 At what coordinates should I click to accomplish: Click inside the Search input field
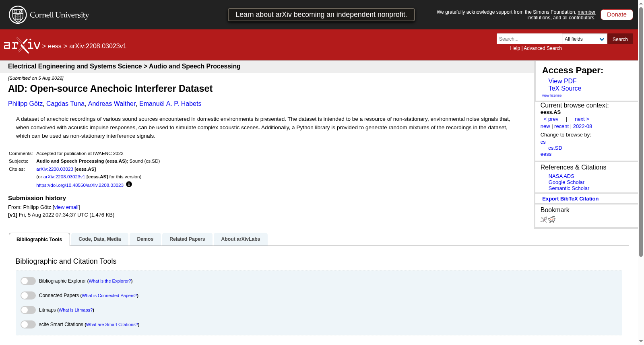tap(529, 39)
